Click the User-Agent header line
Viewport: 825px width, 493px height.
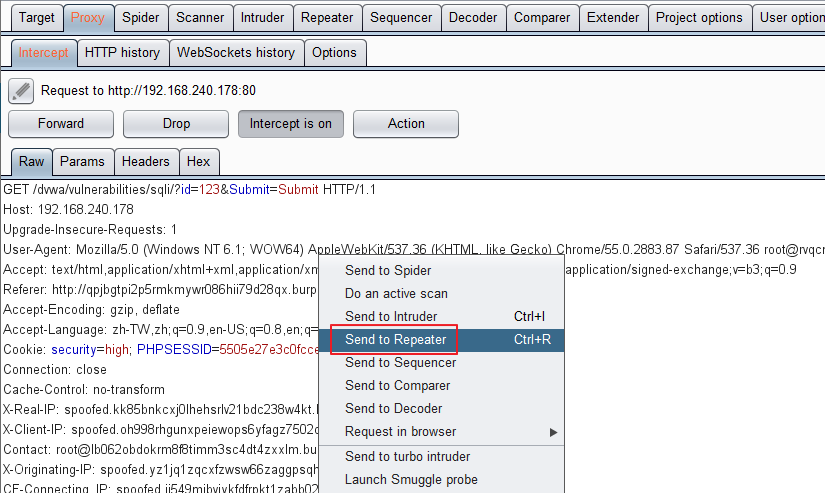(414, 250)
